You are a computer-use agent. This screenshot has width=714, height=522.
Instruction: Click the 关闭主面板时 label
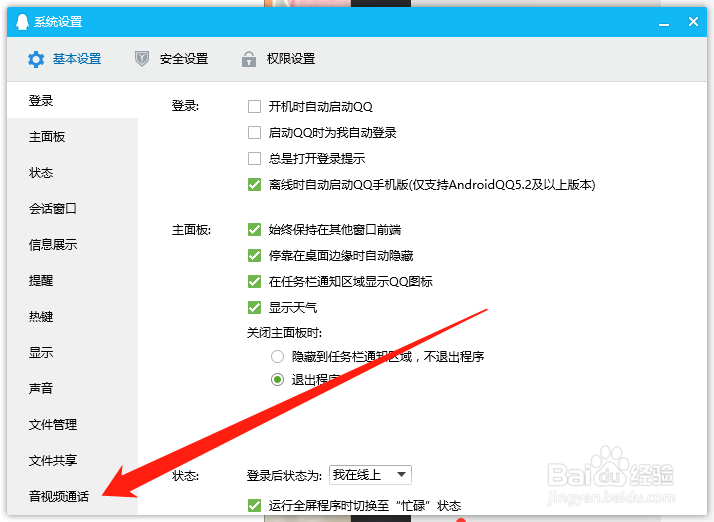pos(284,333)
